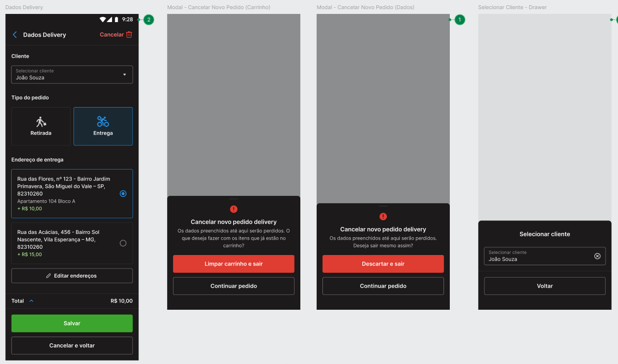Click the cyclist icon on the Entrega card
Image resolution: width=618 pixels, height=364 pixels.
tap(103, 121)
